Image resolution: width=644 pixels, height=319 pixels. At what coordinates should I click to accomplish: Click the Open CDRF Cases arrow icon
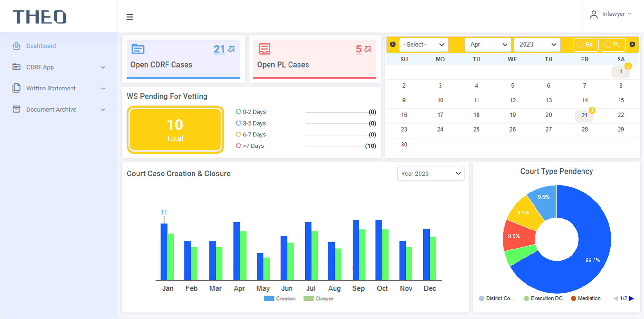232,49
